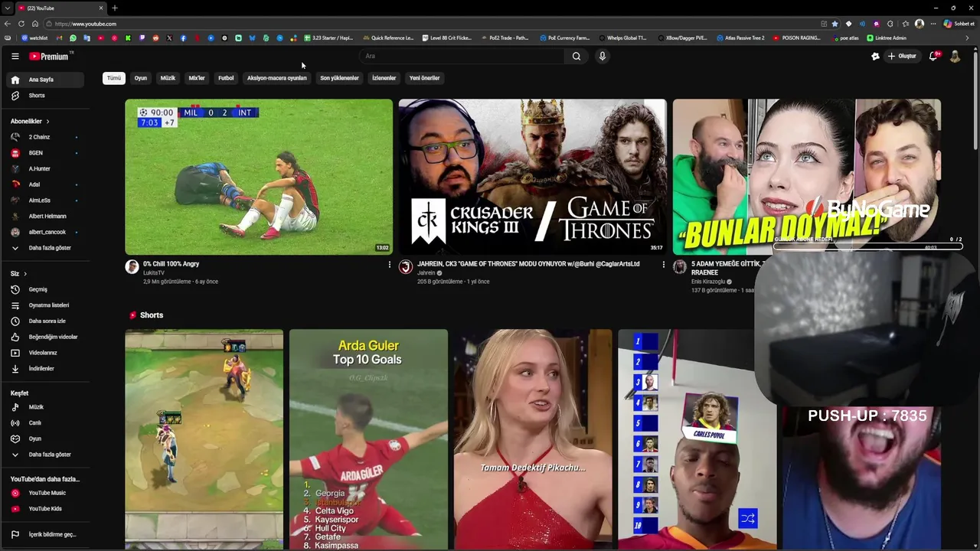Click the Oluştur create button
Viewport: 980px width, 551px height.
point(902,56)
